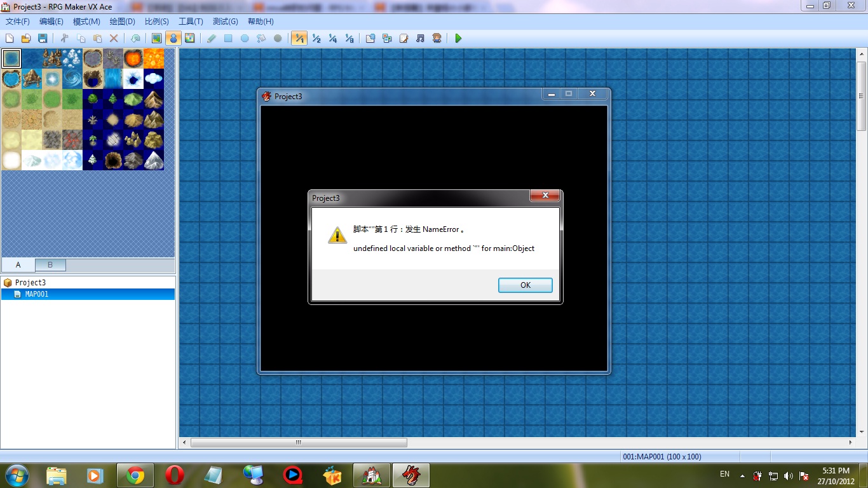Image resolution: width=868 pixels, height=488 pixels.
Task: Click the red Delete X icon
Action: (114, 38)
